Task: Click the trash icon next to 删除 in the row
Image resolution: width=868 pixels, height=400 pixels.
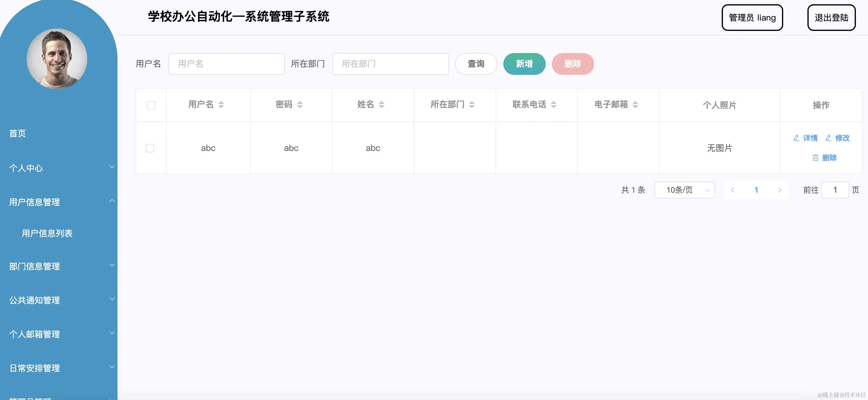Action: pyautogui.click(x=815, y=158)
